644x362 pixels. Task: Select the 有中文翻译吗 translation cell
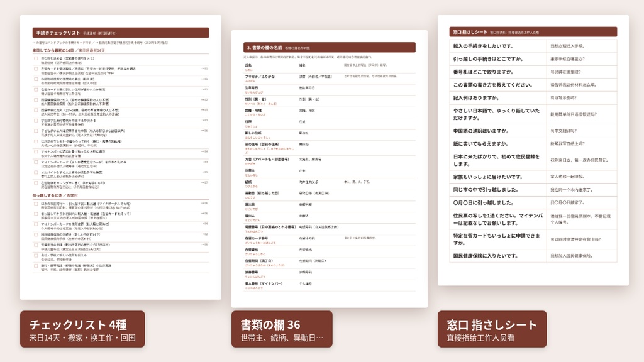click(582, 131)
